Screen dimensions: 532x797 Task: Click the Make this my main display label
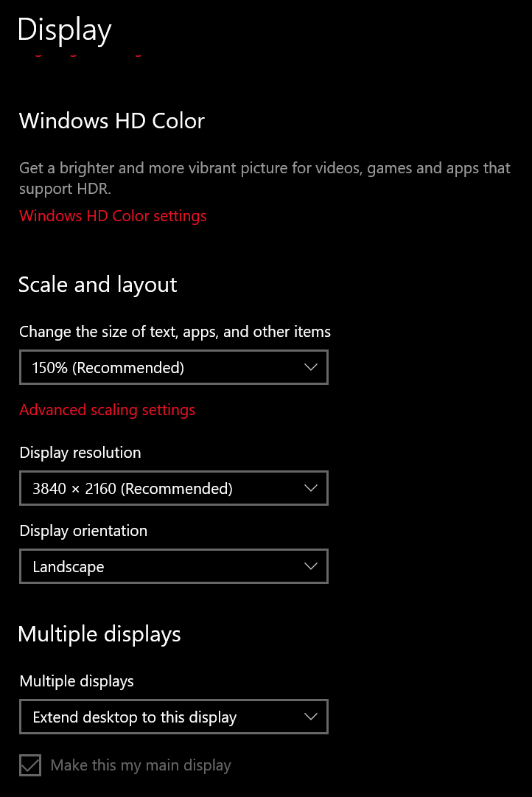[141, 765]
